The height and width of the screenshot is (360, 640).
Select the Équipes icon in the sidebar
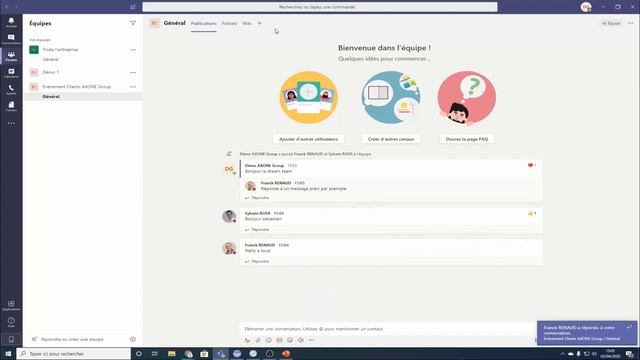pos(11,56)
